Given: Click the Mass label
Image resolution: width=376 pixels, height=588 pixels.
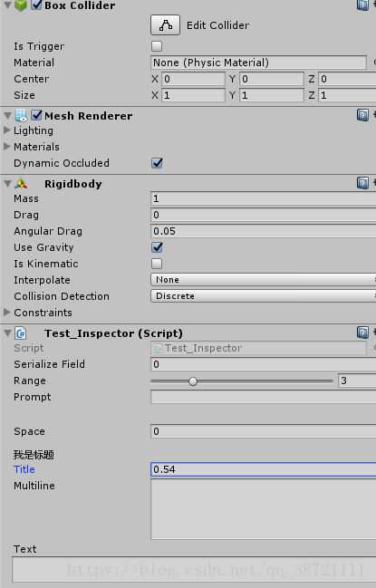Looking at the screenshot, I should pyautogui.click(x=26, y=198).
